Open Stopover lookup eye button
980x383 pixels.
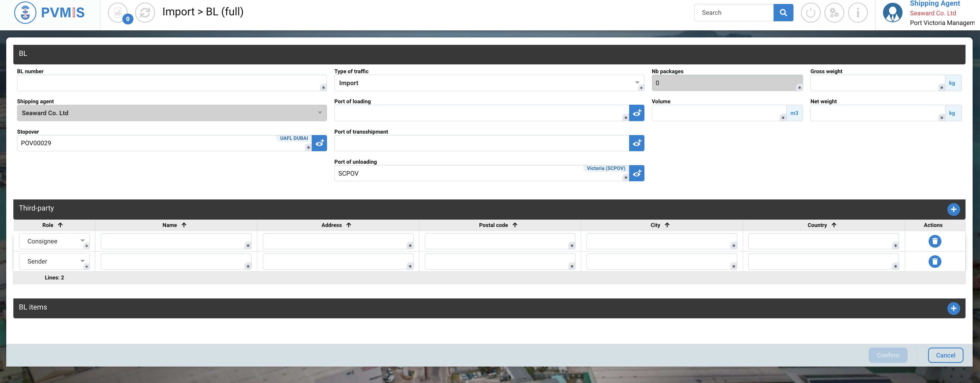(x=319, y=143)
